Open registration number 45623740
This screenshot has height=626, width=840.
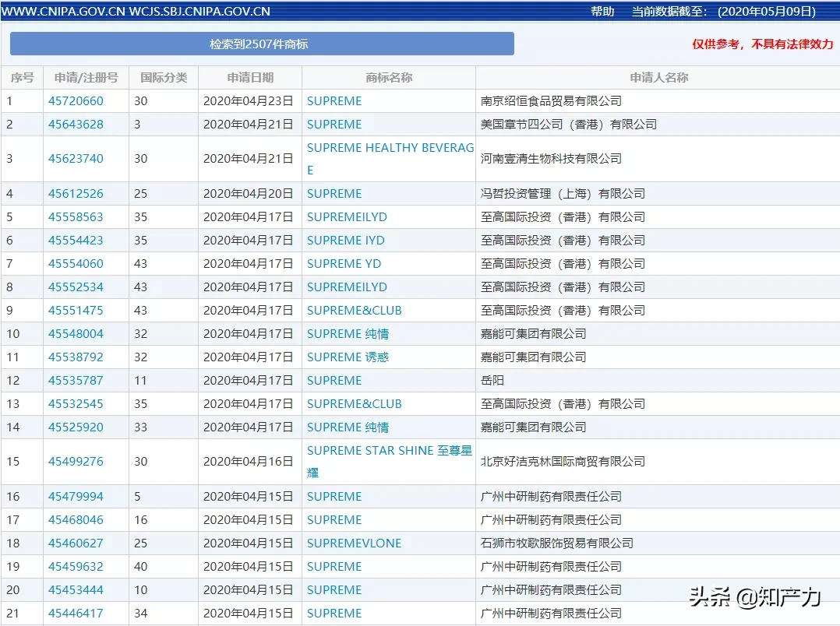[76, 159]
